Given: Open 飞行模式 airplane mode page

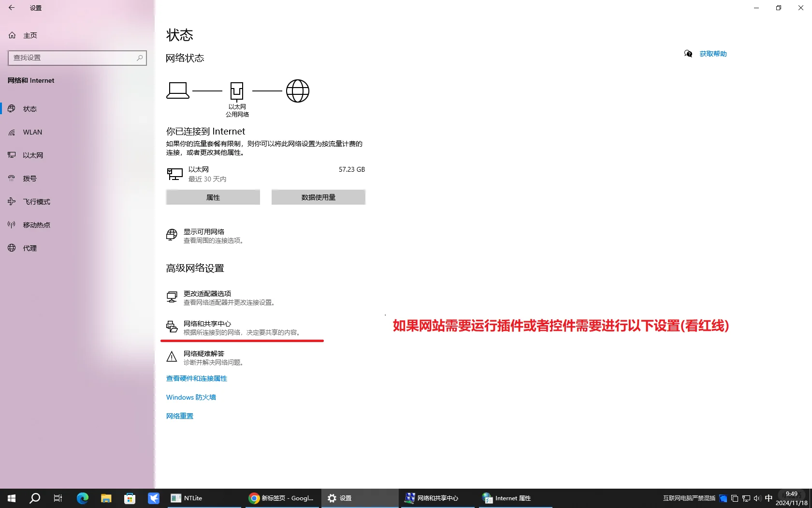Looking at the screenshot, I should (77, 202).
